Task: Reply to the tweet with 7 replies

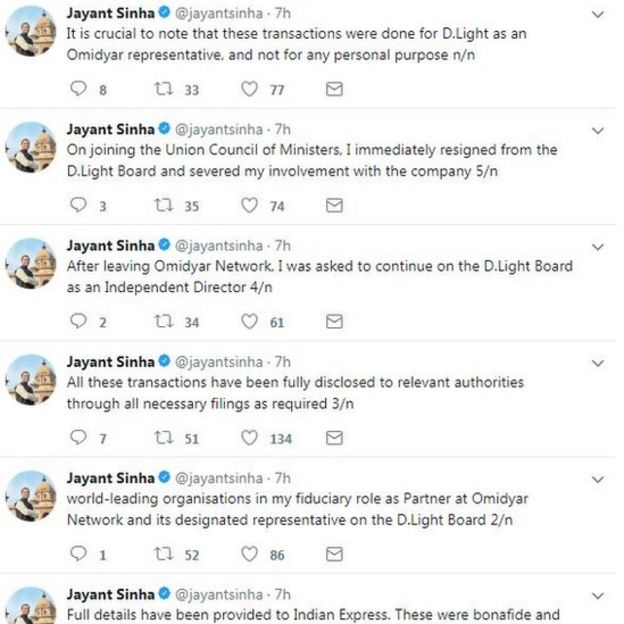Action: click(x=80, y=438)
